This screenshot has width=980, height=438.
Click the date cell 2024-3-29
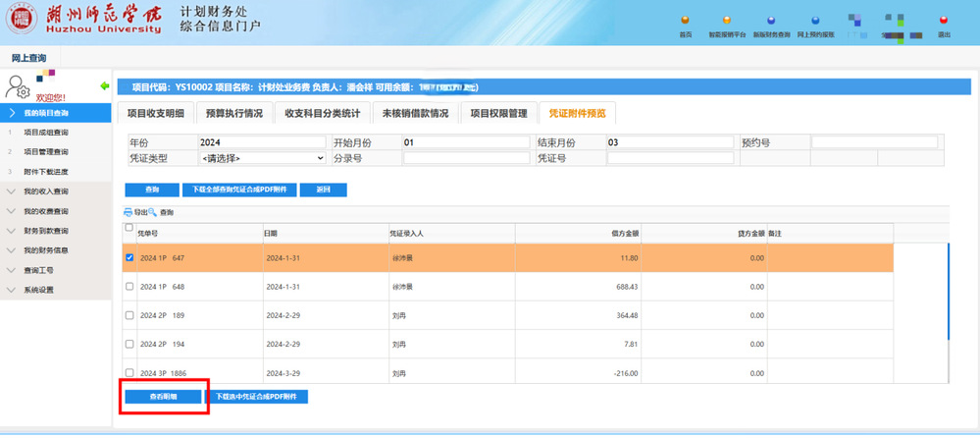(x=325, y=373)
